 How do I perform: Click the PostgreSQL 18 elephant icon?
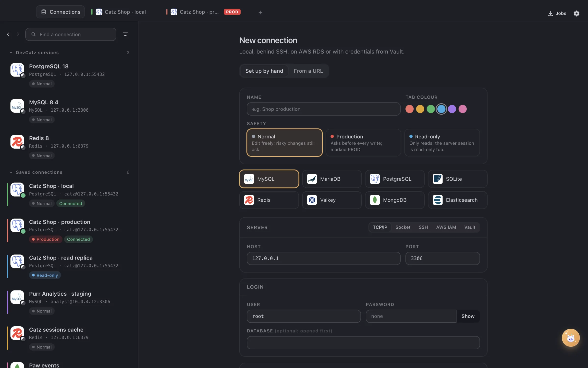17,70
